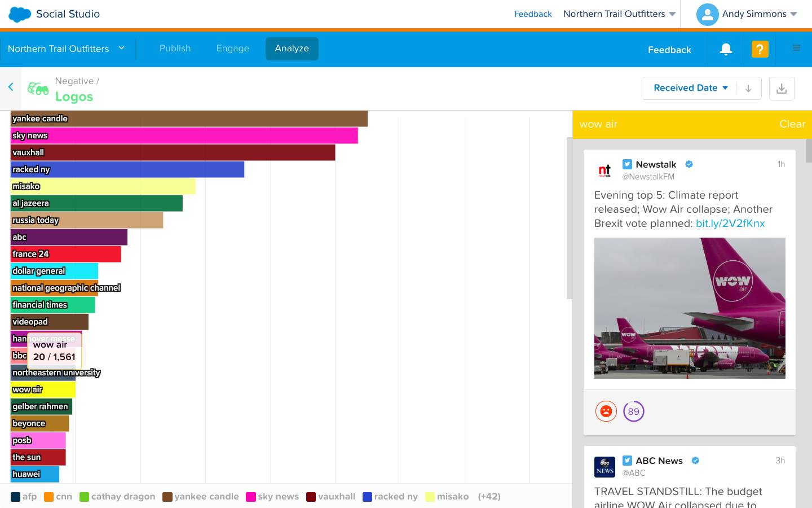Image resolution: width=812 pixels, height=508 pixels.
Task: Open WOW Air plane photo thumbnail
Action: (690, 308)
